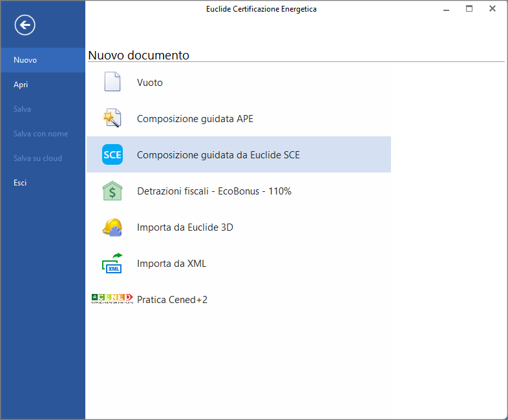508x420 pixels.
Task: Choose the Vuoto document label
Action: (150, 83)
